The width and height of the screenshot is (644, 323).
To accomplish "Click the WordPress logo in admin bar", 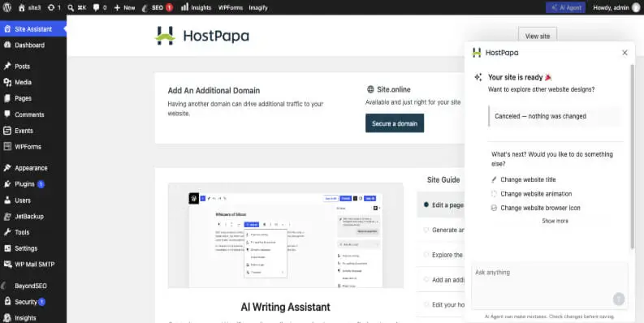I will point(7,7).
